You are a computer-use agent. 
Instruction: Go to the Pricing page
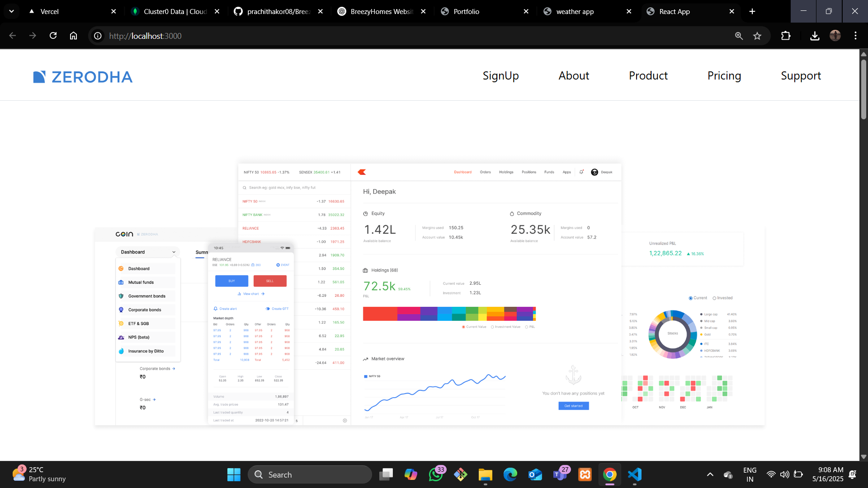coord(724,75)
